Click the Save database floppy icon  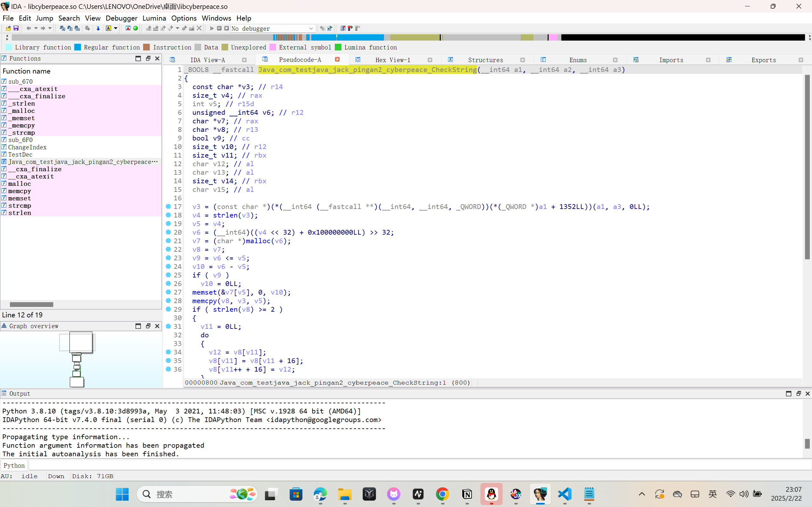click(x=16, y=28)
